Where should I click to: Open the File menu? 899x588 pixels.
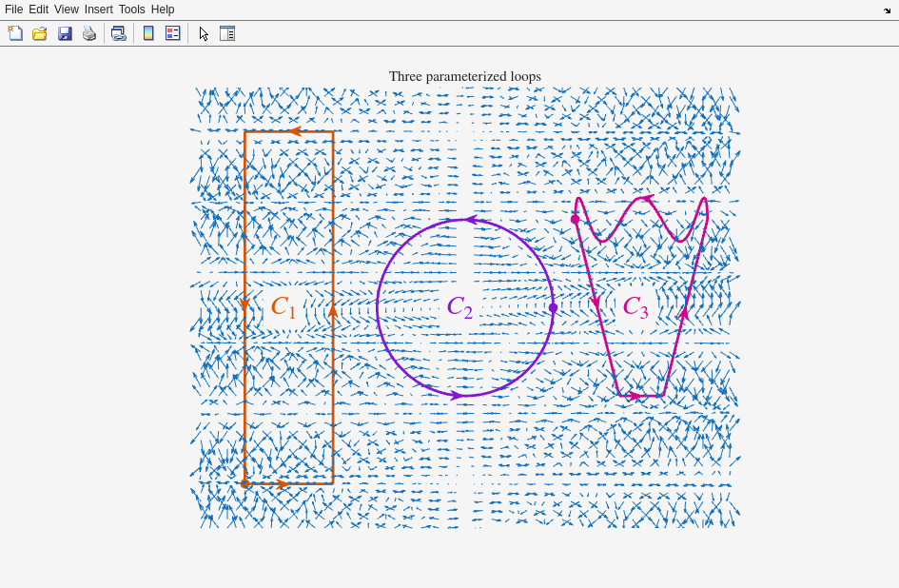pos(13,10)
